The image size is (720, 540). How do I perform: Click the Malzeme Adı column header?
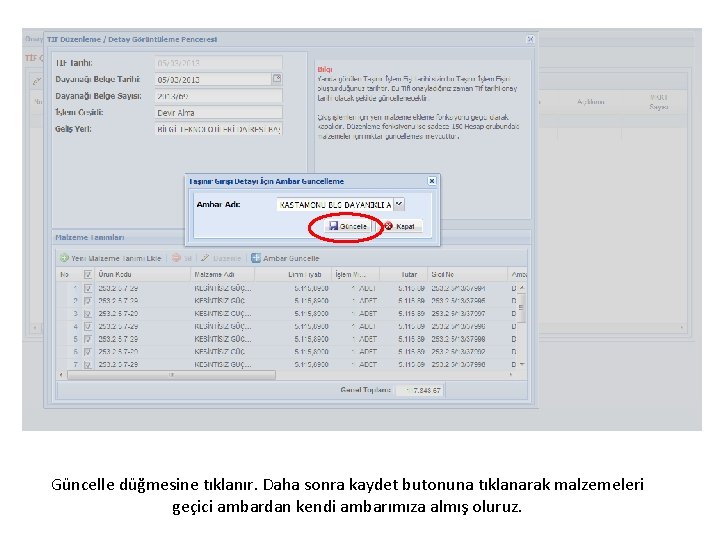tap(222, 274)
